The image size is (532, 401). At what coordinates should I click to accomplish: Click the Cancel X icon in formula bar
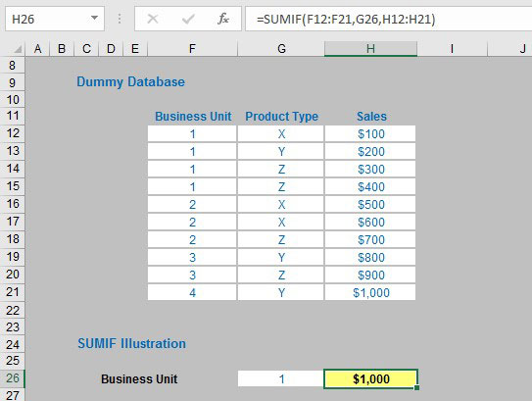click(153, 19)
